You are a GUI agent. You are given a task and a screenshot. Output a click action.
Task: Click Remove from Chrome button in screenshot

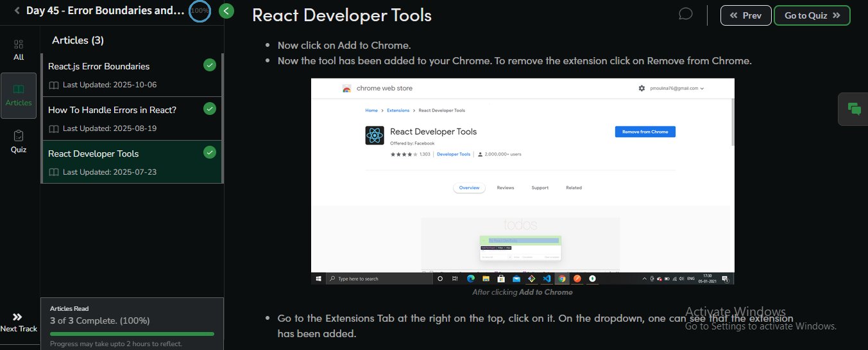(645, 132)
